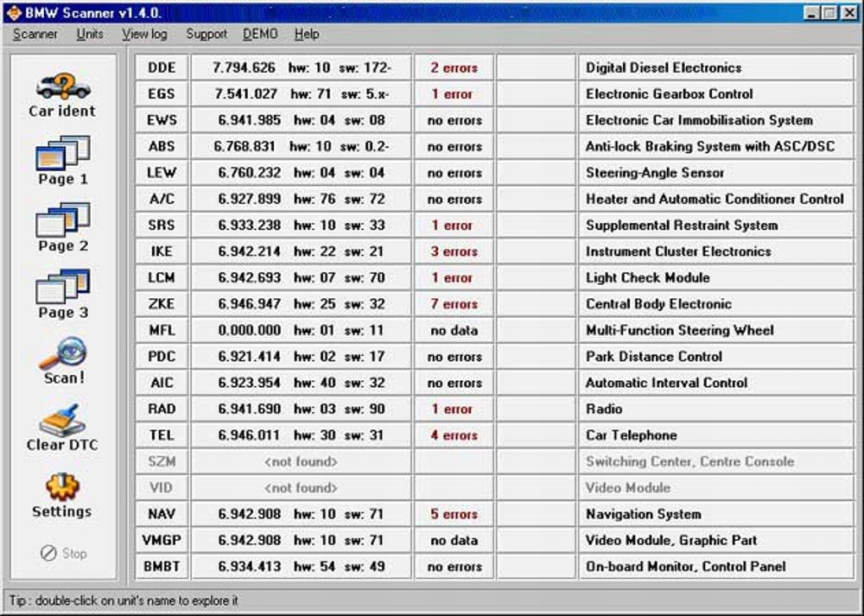This screenshot has width=864, height=616.
Task: Click the ABS braking system row
Action: pos(161,146)
